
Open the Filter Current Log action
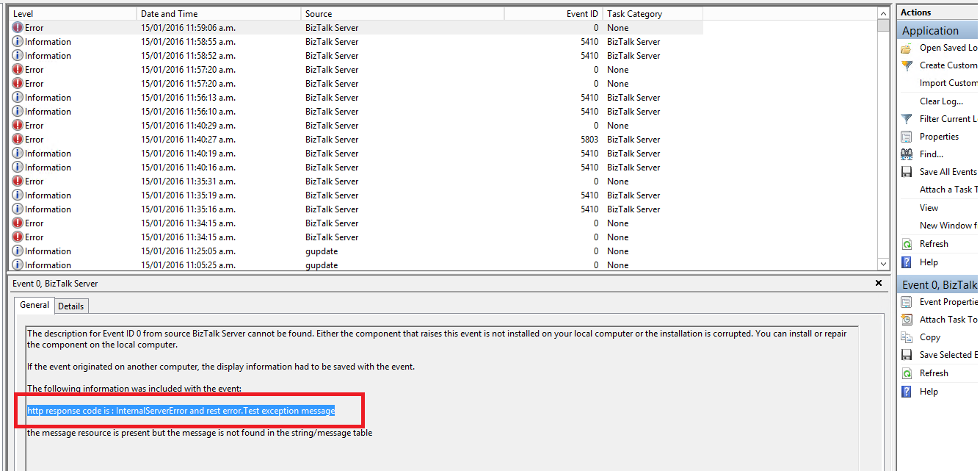tap(948, 119)
